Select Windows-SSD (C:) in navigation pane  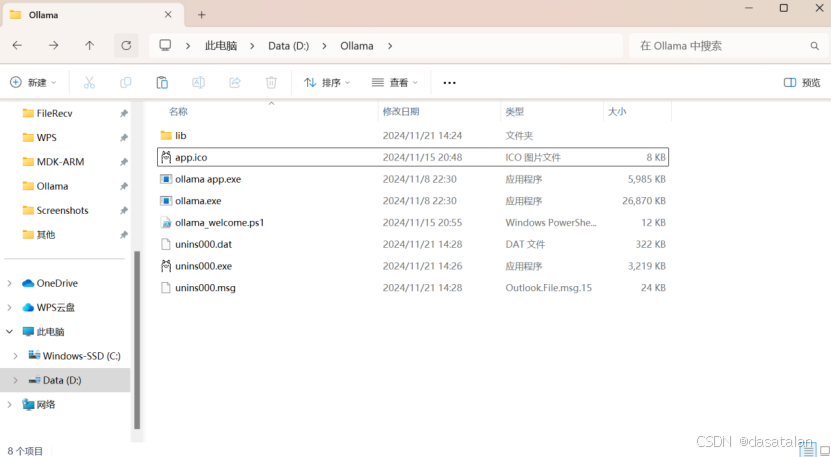point(82,356)
